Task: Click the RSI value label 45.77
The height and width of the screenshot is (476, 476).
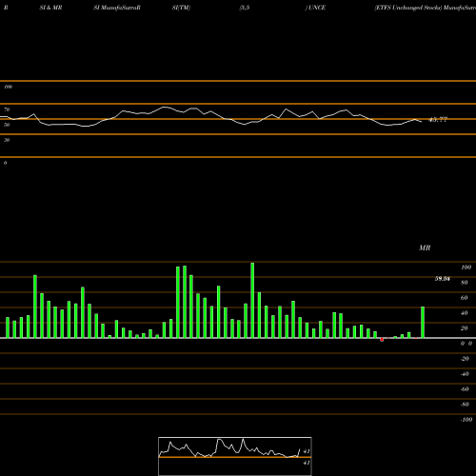Action: (438, 120)
